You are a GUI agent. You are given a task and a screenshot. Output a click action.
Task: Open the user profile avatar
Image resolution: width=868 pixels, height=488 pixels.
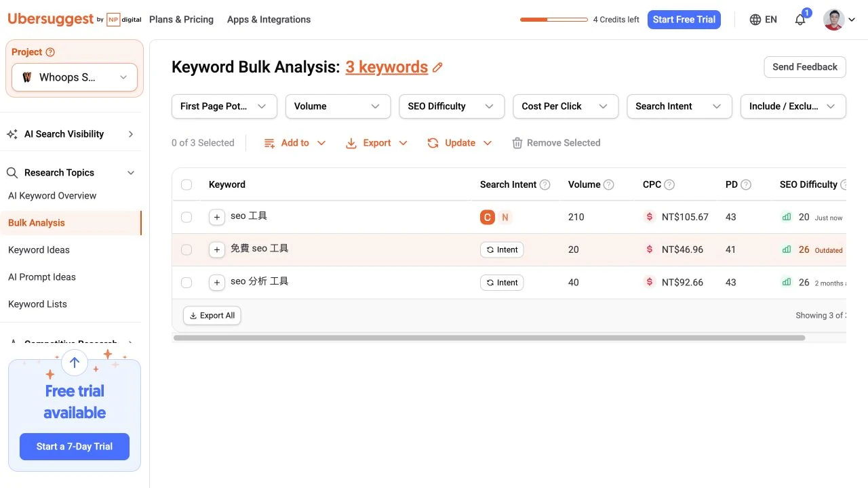pyautogui.click(x=833, y=20)
